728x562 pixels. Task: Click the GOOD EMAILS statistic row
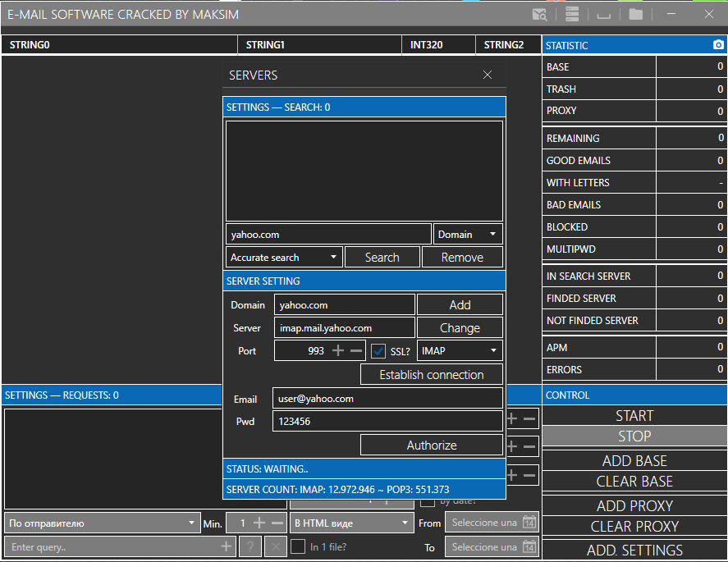(634, 161)
